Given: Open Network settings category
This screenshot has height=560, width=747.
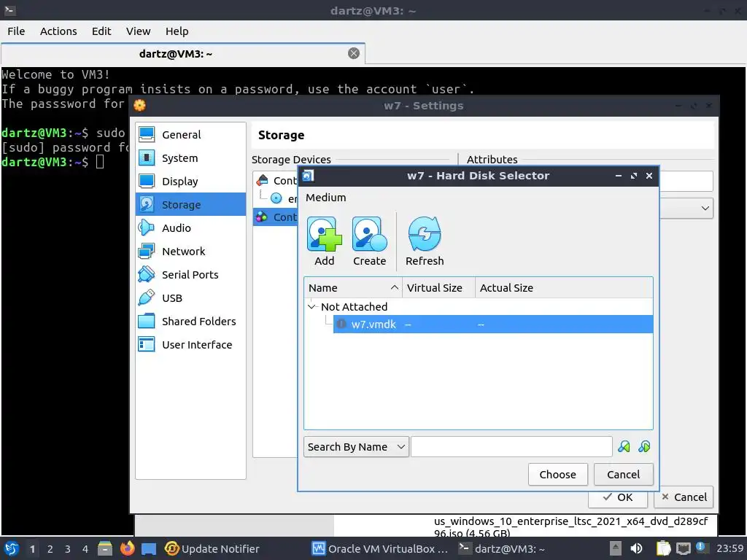Looking at the screenshot, I should 190,252.
